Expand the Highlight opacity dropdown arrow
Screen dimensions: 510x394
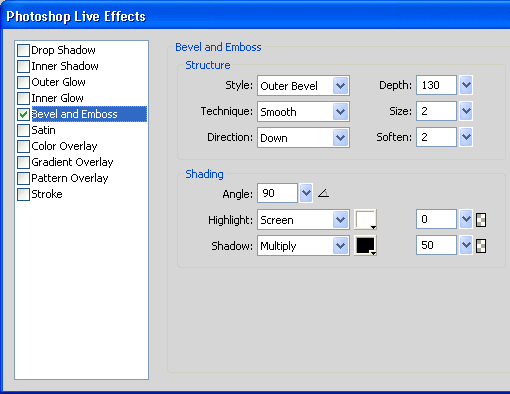click(466, 219)
